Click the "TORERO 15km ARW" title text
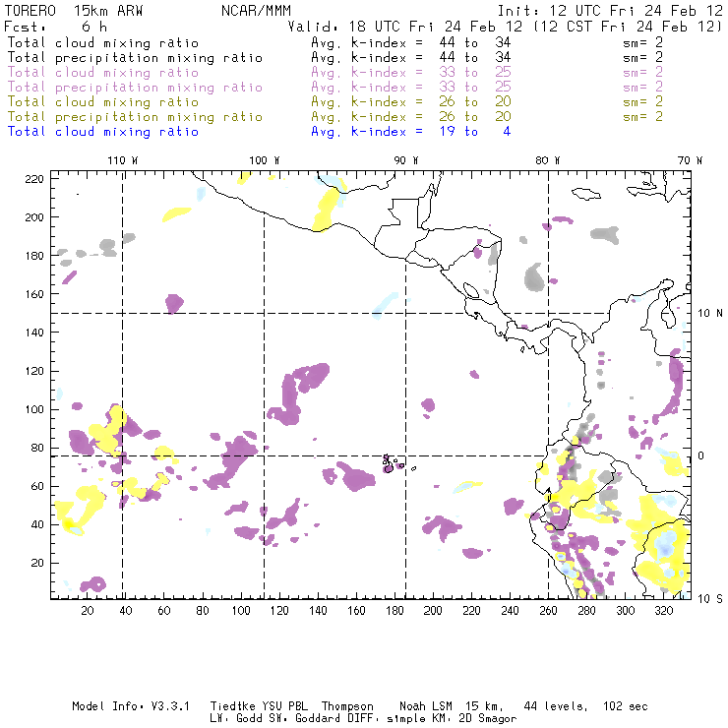This screenshot has width=728, height=728. 74,11
